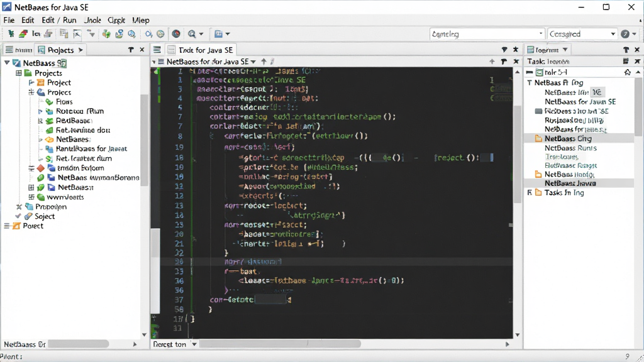
Task: Open the 'Cqmelng' combo box dropdown
Action: click(540, 34)
